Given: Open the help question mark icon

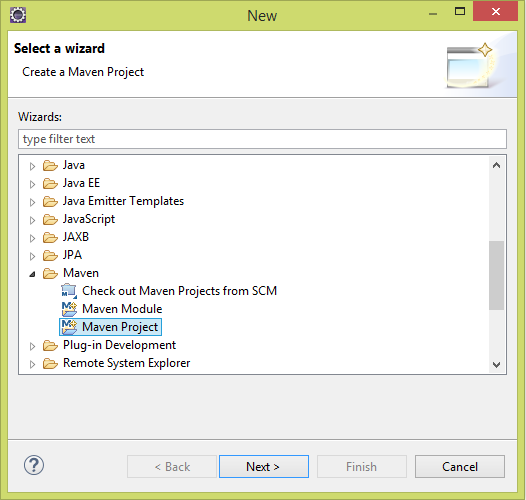Looking at the screenshot, I should coord(34,465).
